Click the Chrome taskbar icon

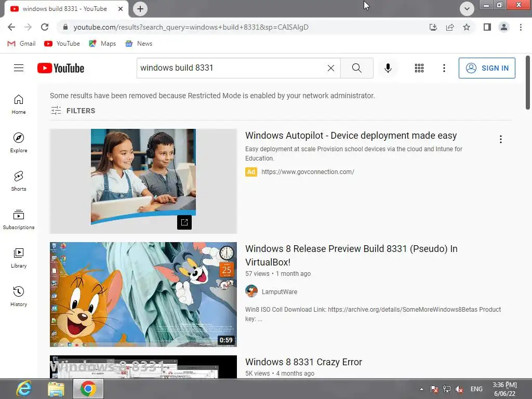(88, 389)
